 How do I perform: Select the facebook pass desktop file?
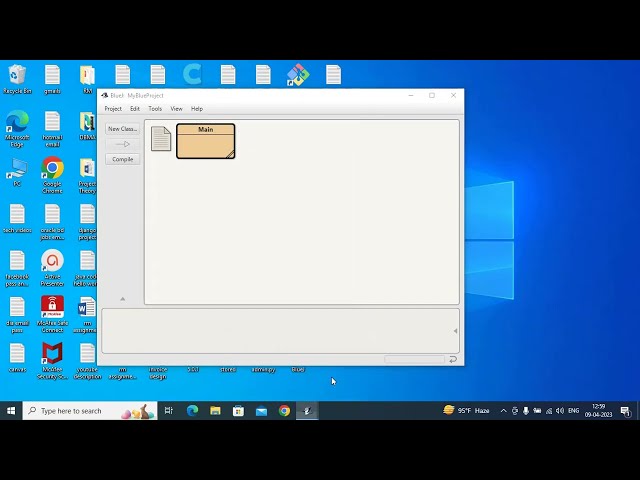click(x=17, y=269)
